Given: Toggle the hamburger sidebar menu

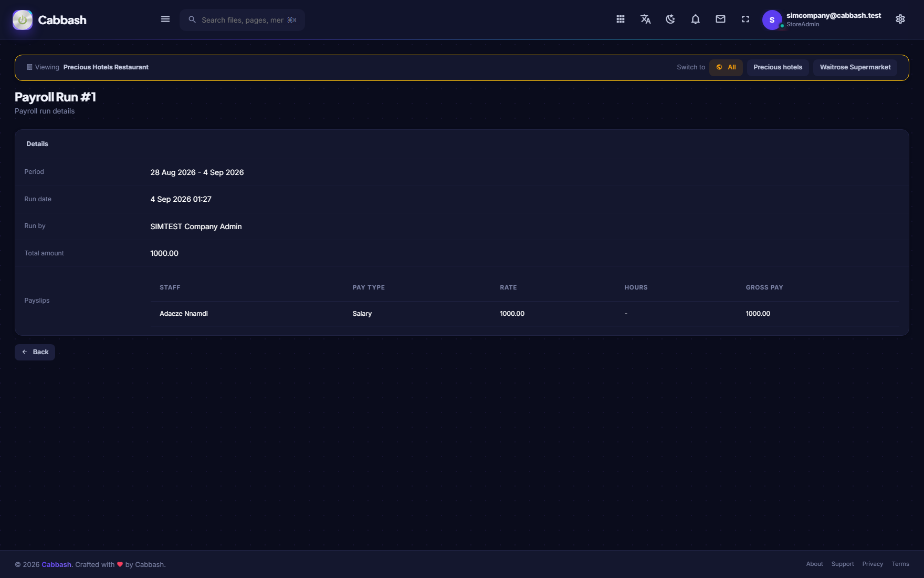Looking at the screenshot, I should (165, 19).
